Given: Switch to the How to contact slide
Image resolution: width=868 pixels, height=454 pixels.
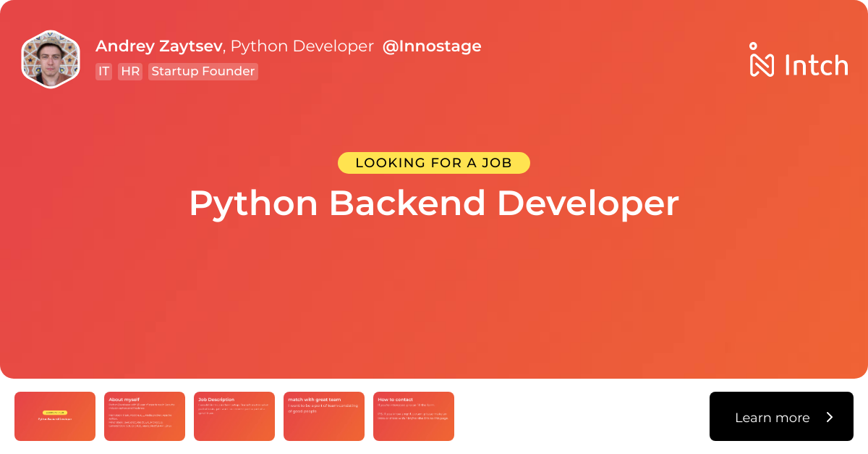Looking at the screenshot, I should click(414, 416).
